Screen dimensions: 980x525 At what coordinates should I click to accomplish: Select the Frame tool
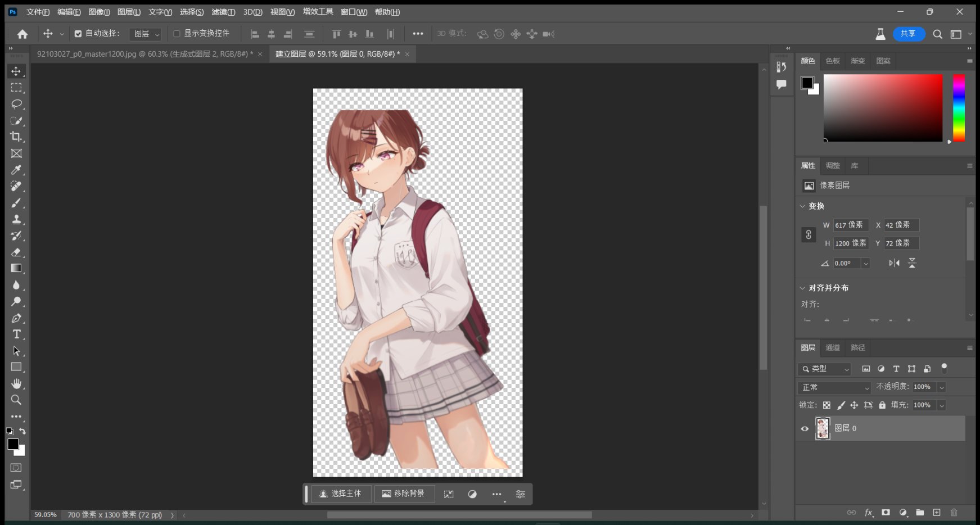16,153
